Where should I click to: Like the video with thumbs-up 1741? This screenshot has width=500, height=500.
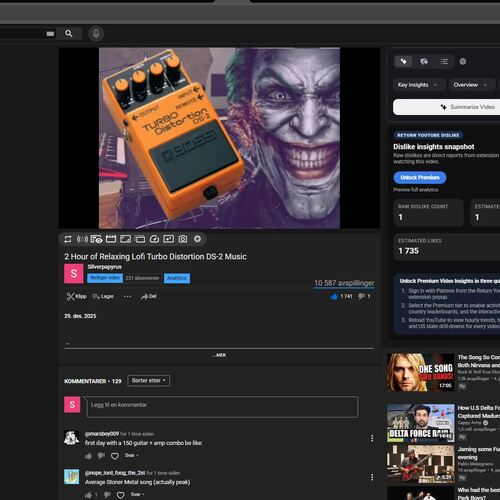341,296
